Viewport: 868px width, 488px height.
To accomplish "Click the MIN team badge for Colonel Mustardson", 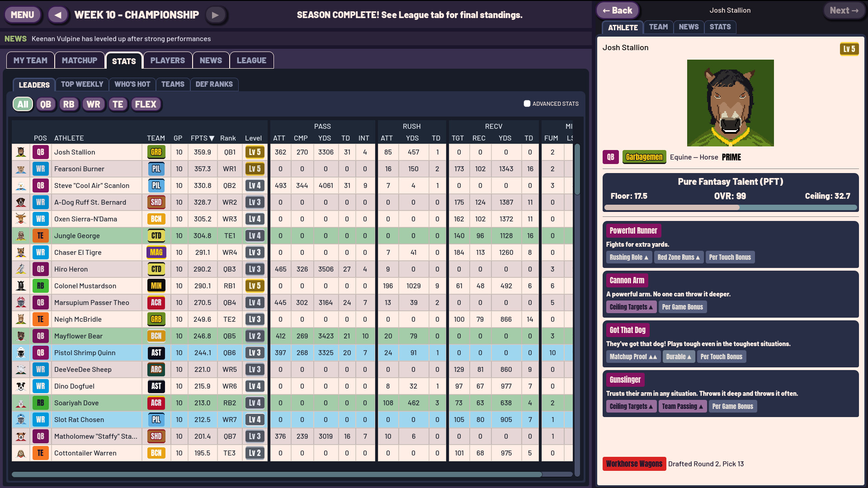I will click(x=156, y=286).
